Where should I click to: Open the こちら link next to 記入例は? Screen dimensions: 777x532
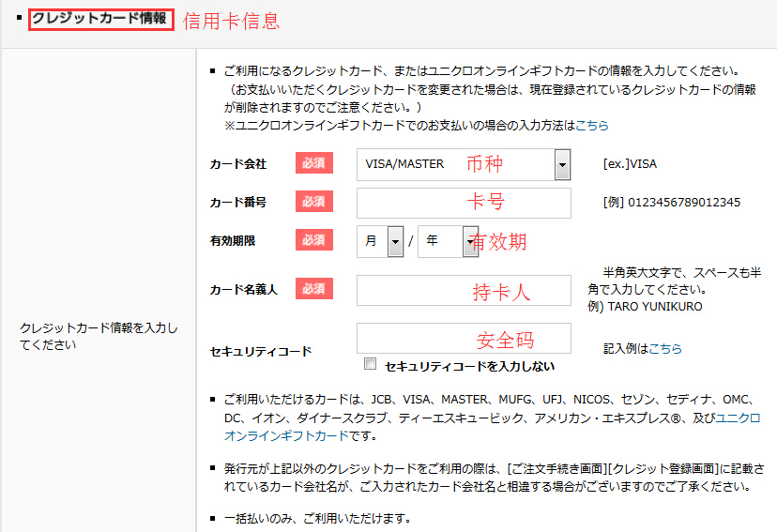pos(665,348)
